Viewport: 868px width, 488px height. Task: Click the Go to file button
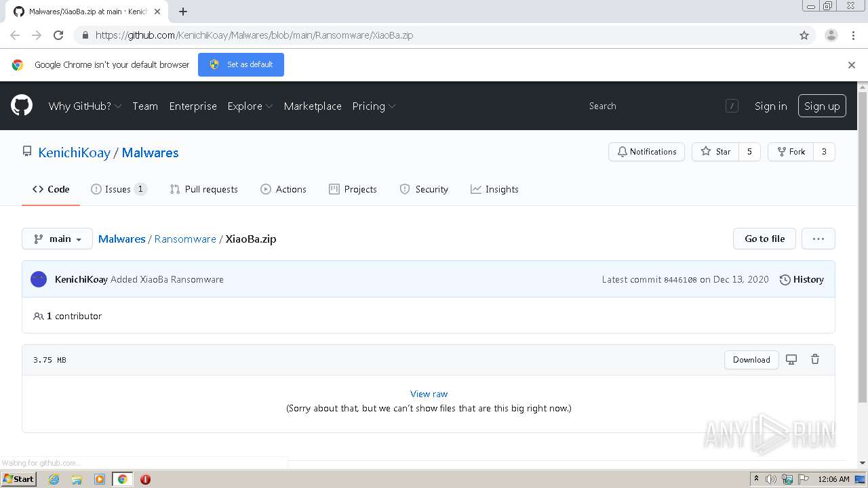pos(764,239)
